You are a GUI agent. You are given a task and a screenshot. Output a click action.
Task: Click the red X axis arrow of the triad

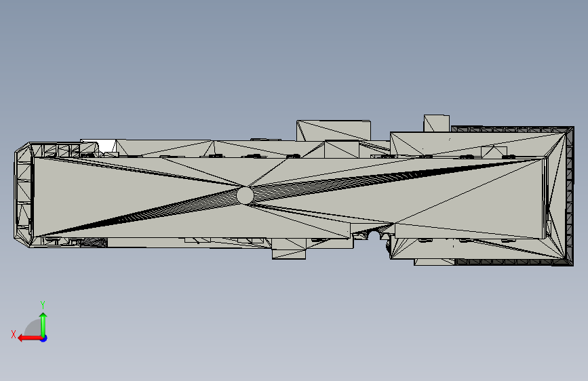click(30, 338)
